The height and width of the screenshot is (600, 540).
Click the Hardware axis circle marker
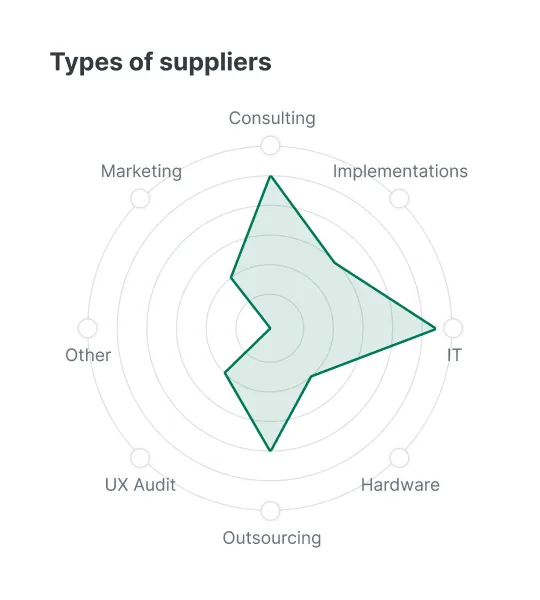point(400,458)
